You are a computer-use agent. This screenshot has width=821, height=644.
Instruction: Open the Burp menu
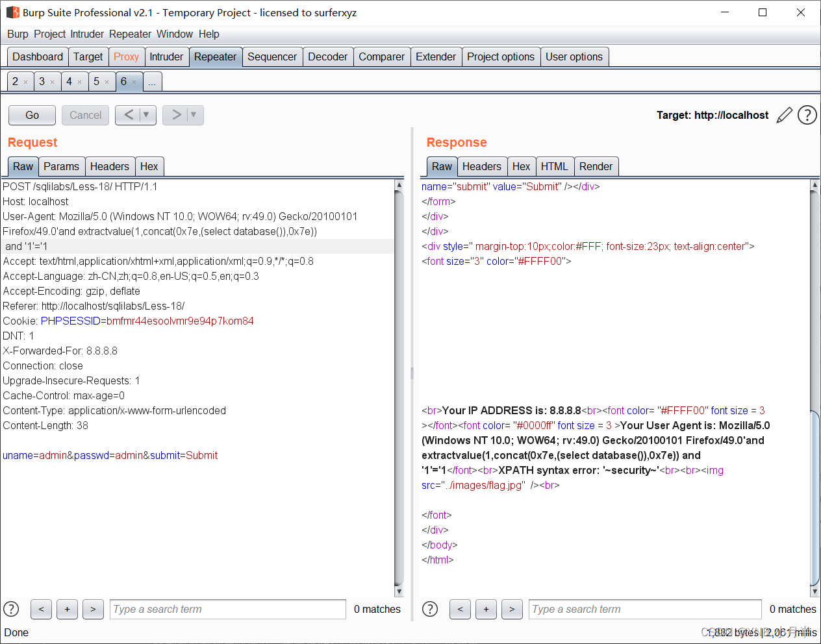click(18, 34)
